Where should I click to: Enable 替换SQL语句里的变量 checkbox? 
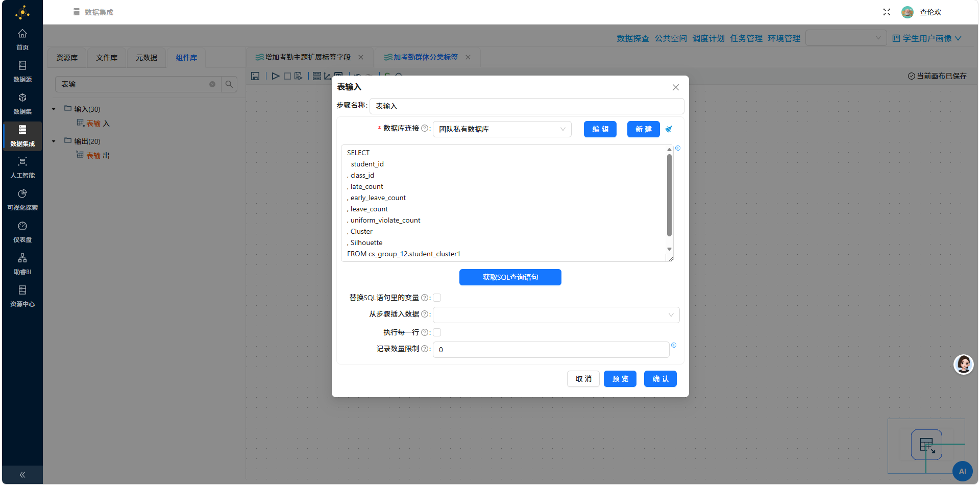[x=437, y=298]
